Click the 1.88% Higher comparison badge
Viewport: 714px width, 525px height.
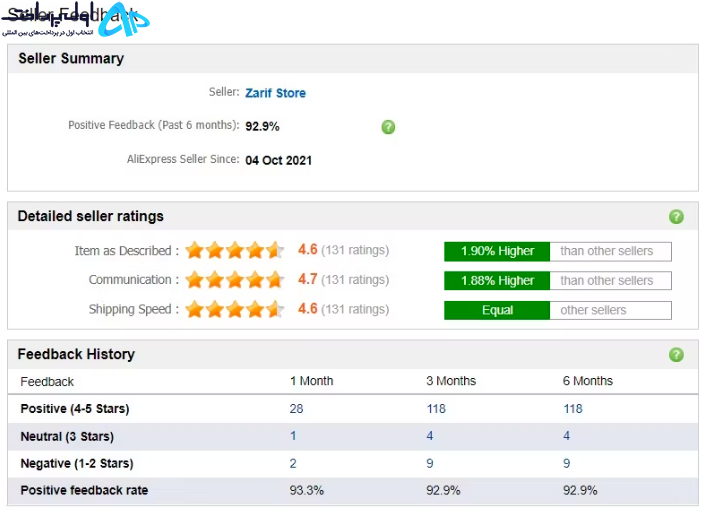(x=497, y=280)
